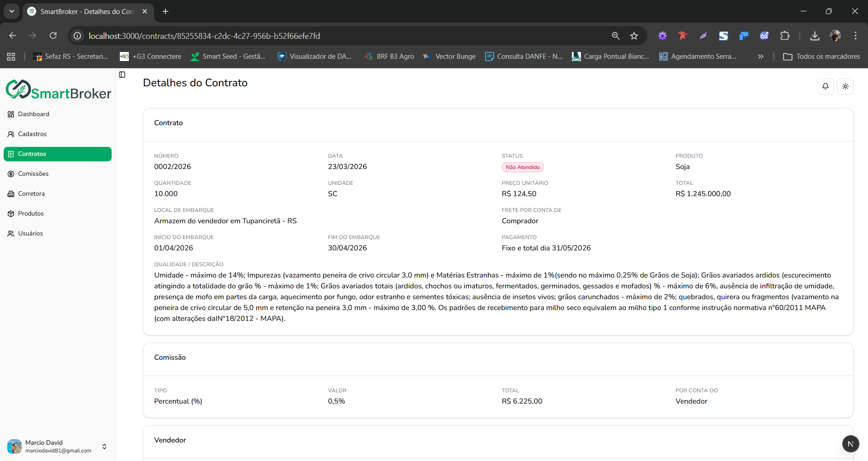The height and width of the screenshot is (461, 868).
Task: Open the tab search dropdown arrow
Action: tap(12, 11)
